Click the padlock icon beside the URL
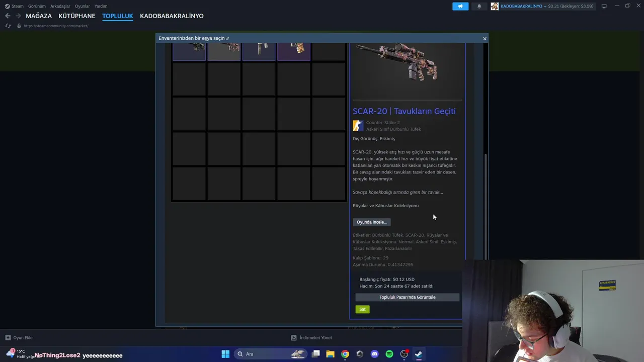The width and height of the screenshot is (644, 362). click(19, 26)
